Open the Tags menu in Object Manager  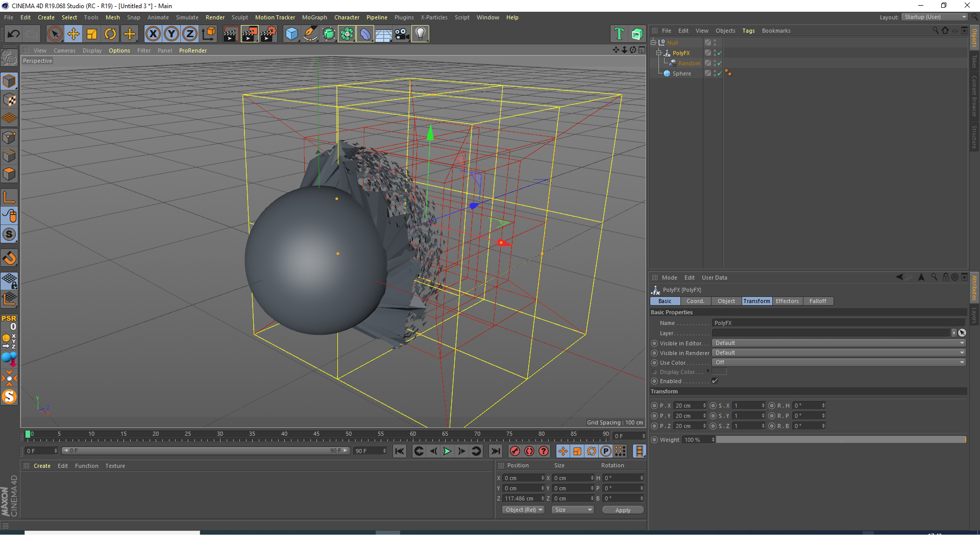tap(748, 31)
